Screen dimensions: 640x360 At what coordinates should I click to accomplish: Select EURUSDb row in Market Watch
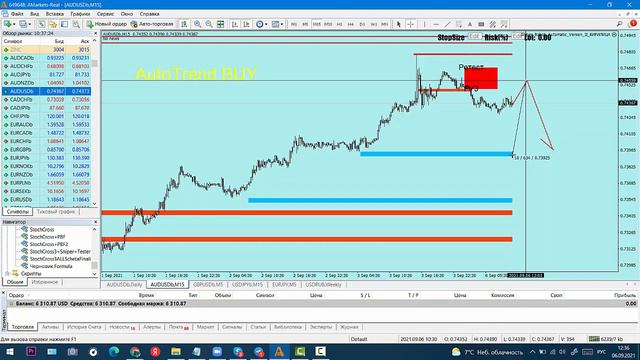point(47,200)
